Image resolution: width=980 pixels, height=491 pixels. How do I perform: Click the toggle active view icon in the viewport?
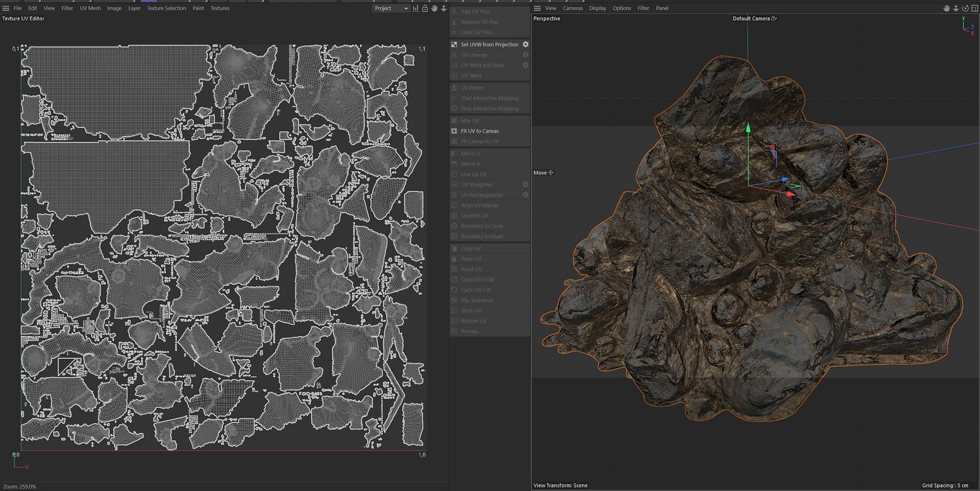(974, 8)
